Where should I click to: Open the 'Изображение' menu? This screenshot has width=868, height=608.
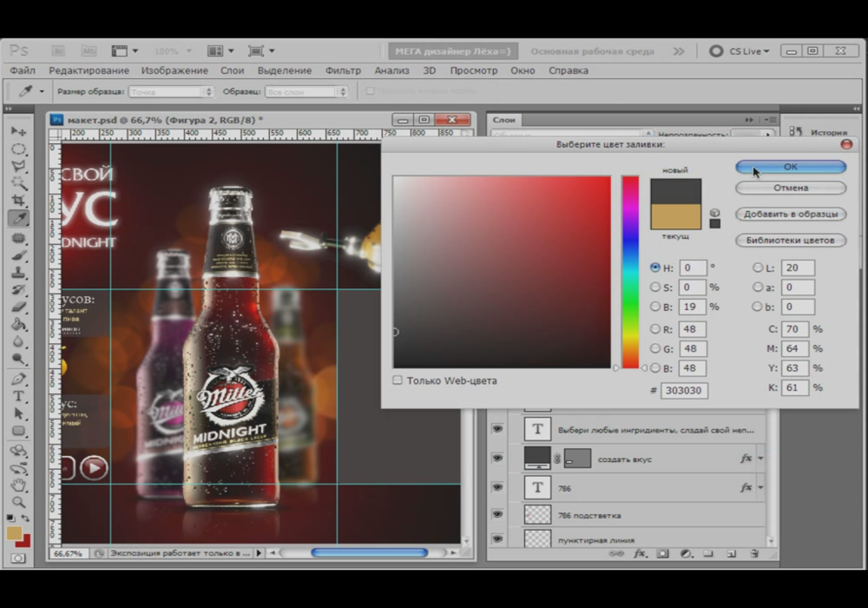[174, 70]
